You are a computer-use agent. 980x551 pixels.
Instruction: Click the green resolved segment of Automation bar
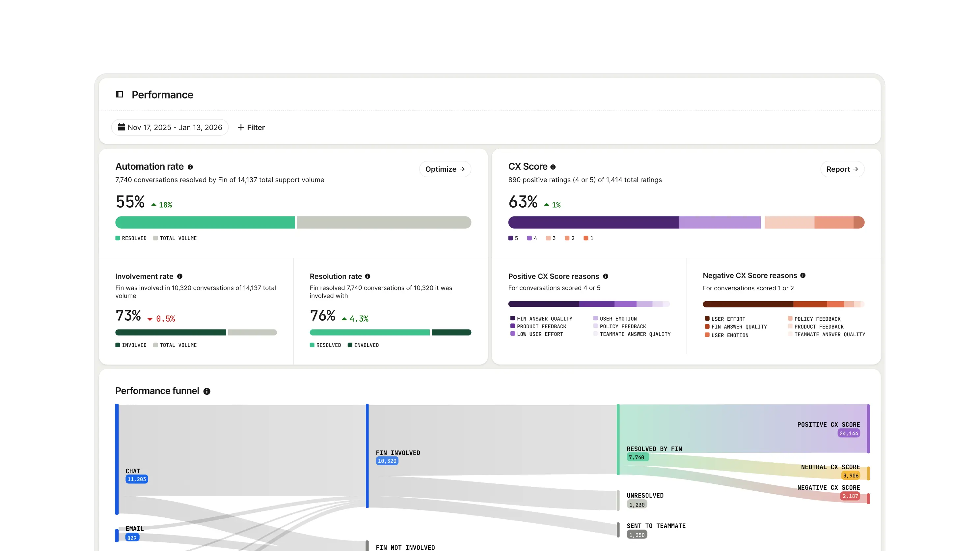click(x=205, y=222)
